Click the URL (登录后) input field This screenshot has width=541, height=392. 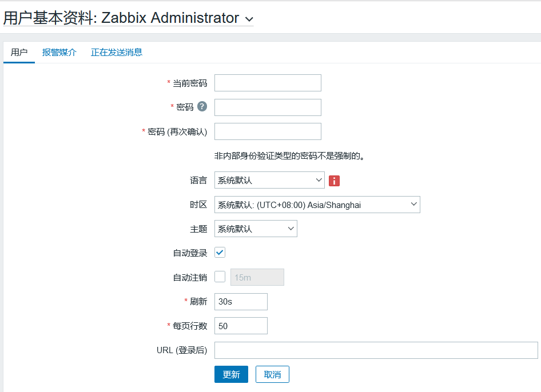tap(376, 350)
